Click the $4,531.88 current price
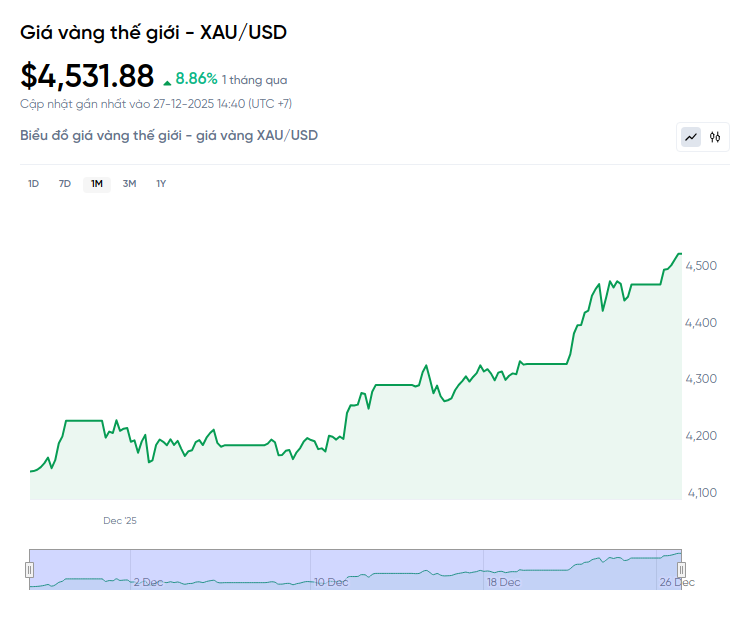The image size is (750, 634). click(x=88, y=76)
